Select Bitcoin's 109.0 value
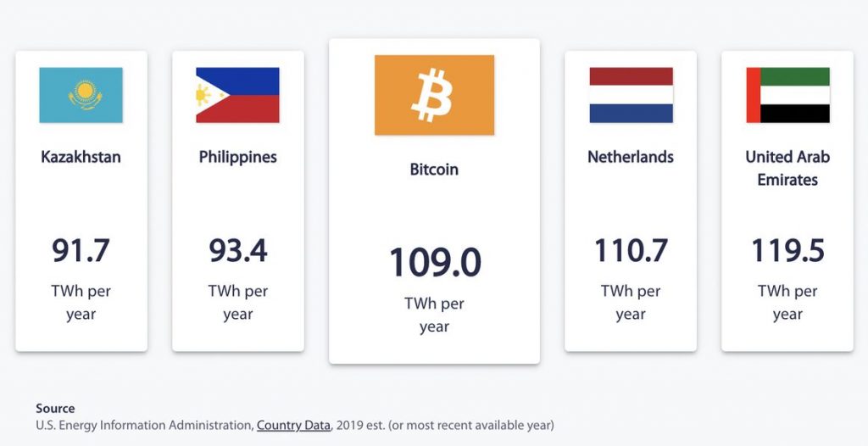 [435, 263]
